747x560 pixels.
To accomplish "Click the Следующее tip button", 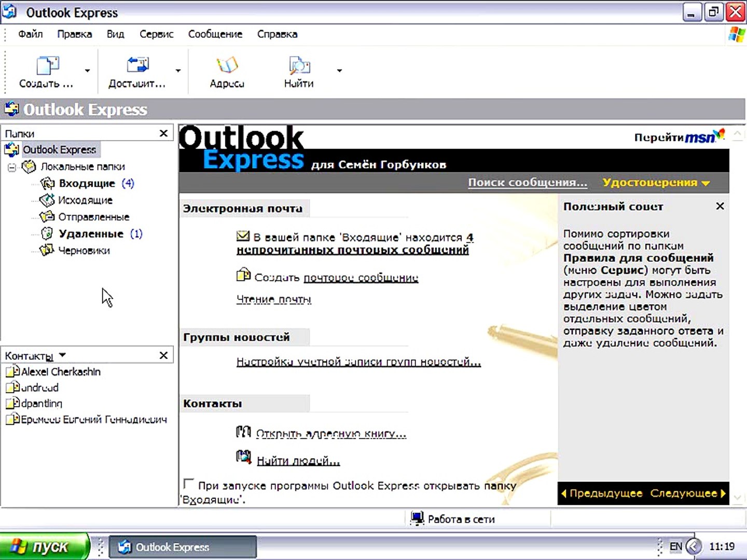I will pyautogui.click(x=688, y=494).
